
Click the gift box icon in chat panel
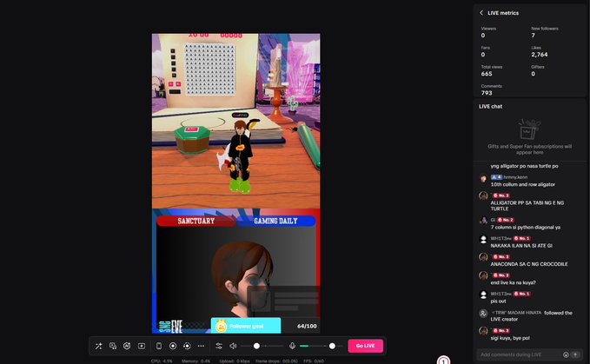point(529,129)
